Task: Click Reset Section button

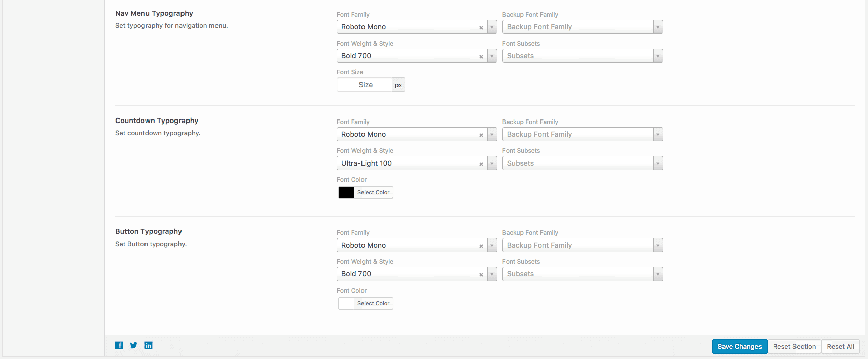Action: 794,346
